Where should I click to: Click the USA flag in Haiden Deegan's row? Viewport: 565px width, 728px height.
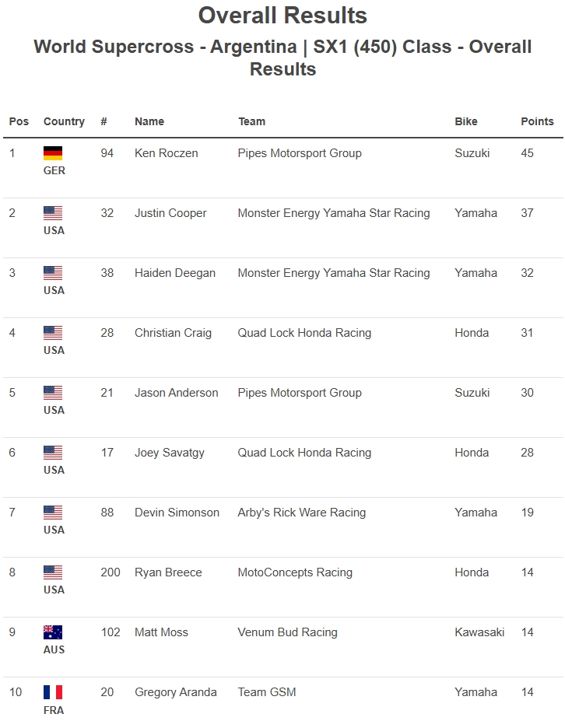click(53, 273)
